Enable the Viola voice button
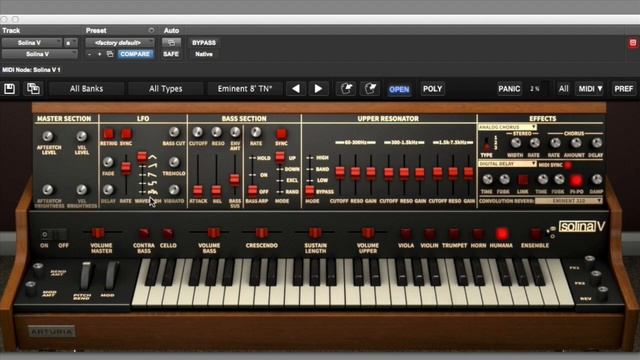 pyautogui.click(x=406, y=233)
